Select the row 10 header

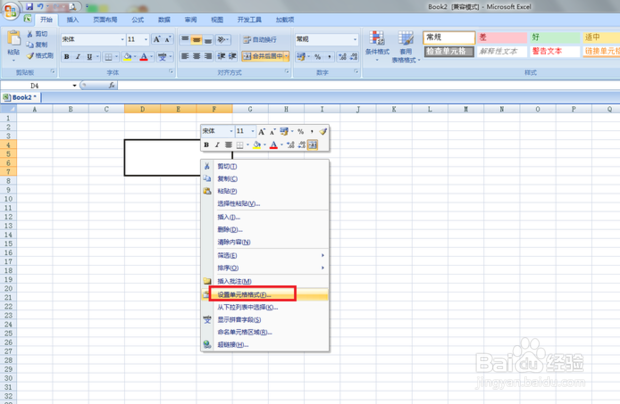pos(8,199)
